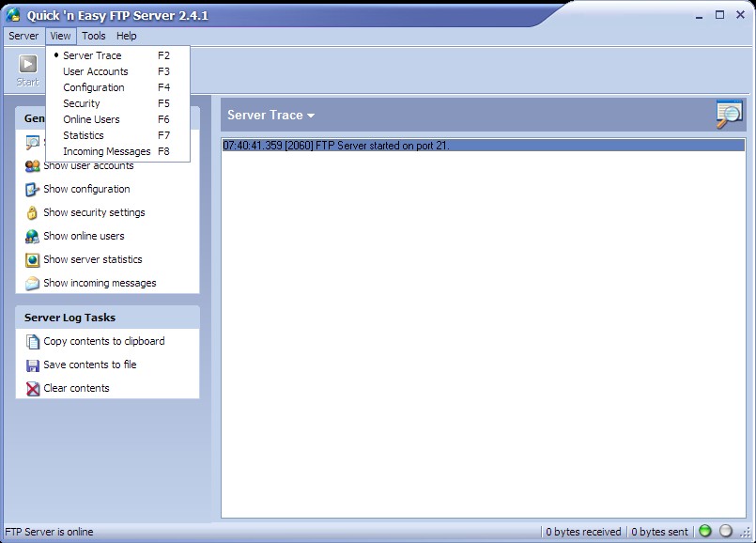Screen dimensions: 756x543
Task: Click the 0 bytes sent status text
Action: tap(659, 532)
